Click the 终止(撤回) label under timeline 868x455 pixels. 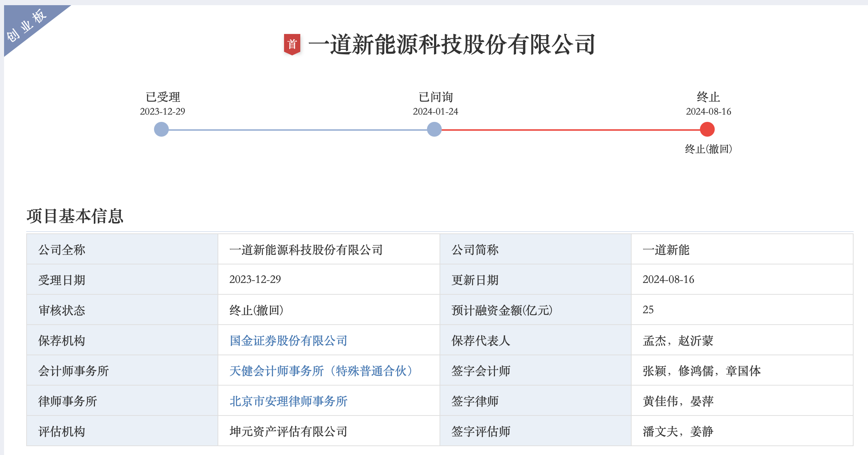(708, 149)
